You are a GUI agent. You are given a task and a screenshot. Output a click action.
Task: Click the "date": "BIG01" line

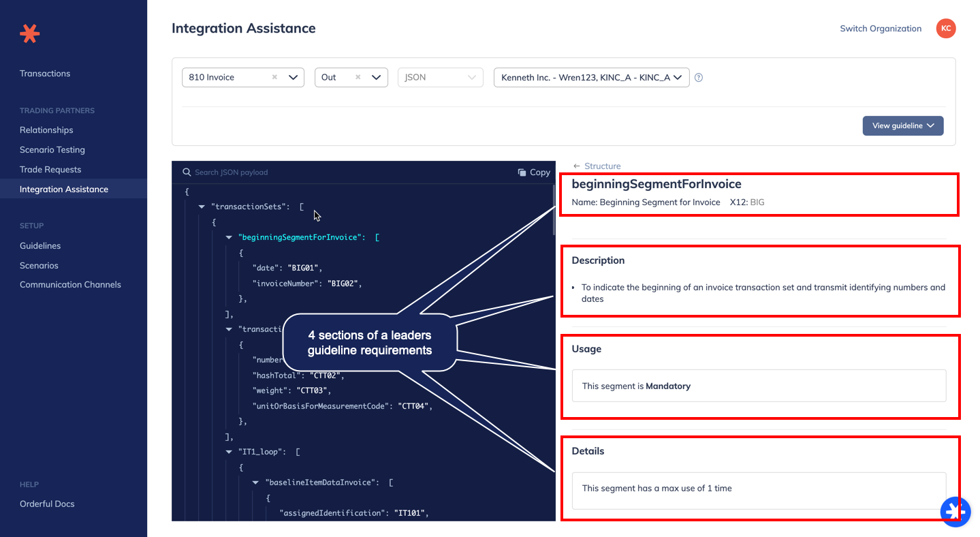click(287, 268)
